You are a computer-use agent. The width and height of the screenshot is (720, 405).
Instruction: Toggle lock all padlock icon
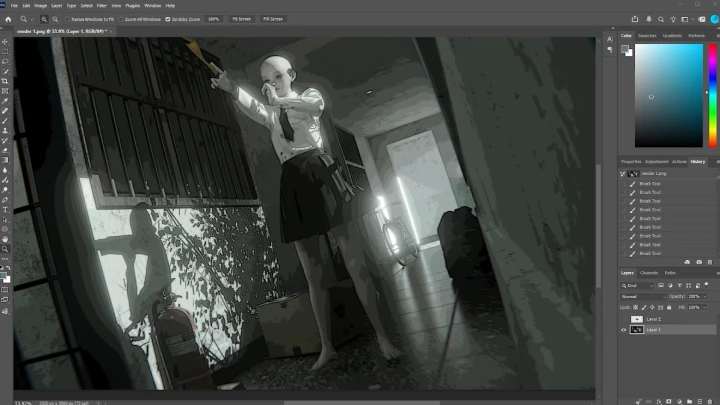tap(669, 307)
